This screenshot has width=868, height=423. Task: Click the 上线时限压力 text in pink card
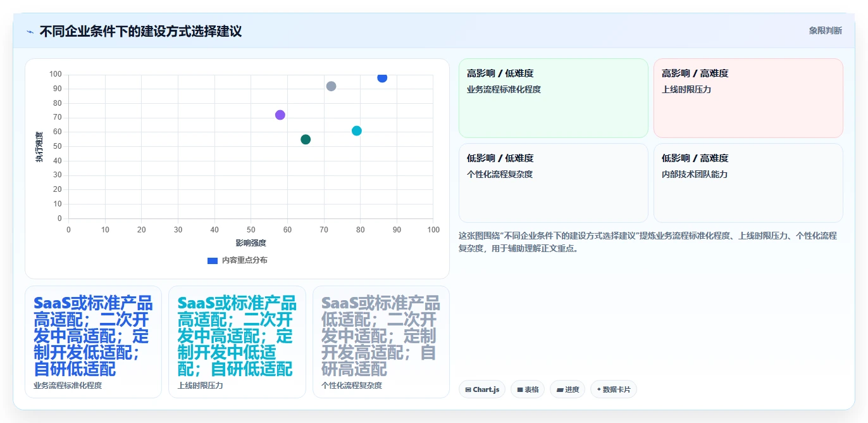point(686,89)
